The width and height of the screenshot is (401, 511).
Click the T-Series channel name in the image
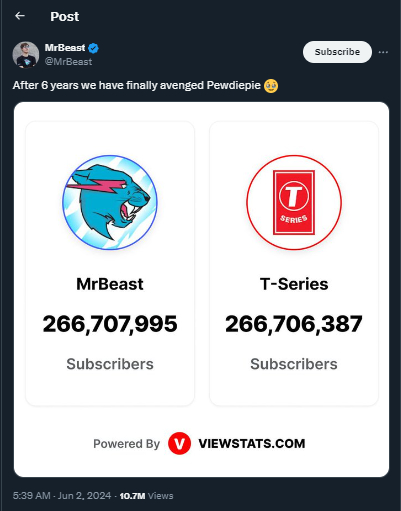(x=294, y=284)
